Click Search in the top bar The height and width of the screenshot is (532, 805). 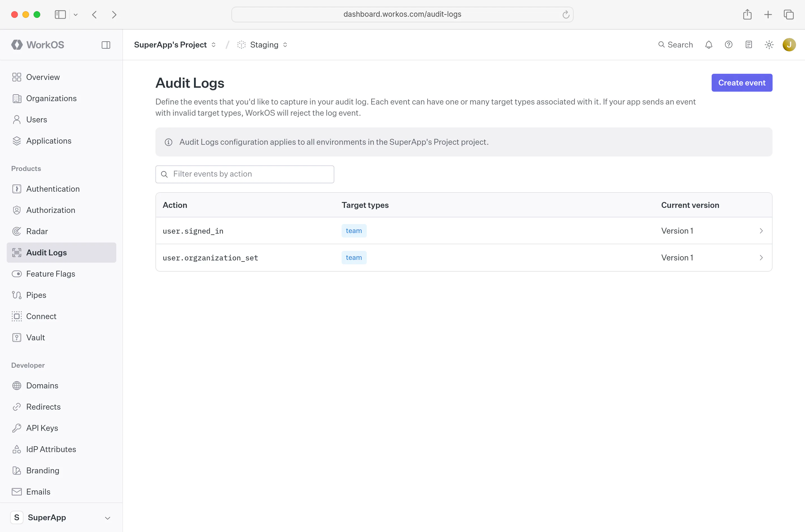pos(675,45)
